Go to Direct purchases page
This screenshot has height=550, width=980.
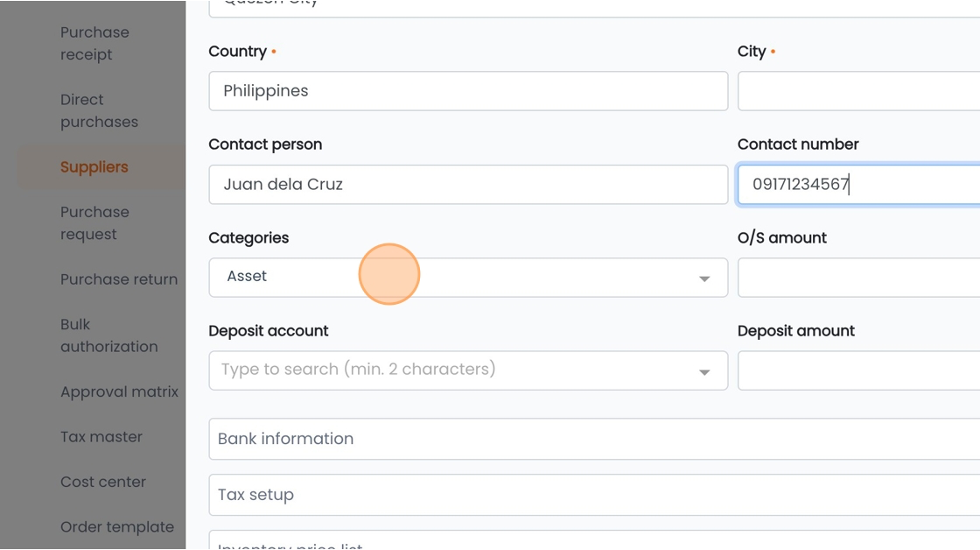[100, 110]
